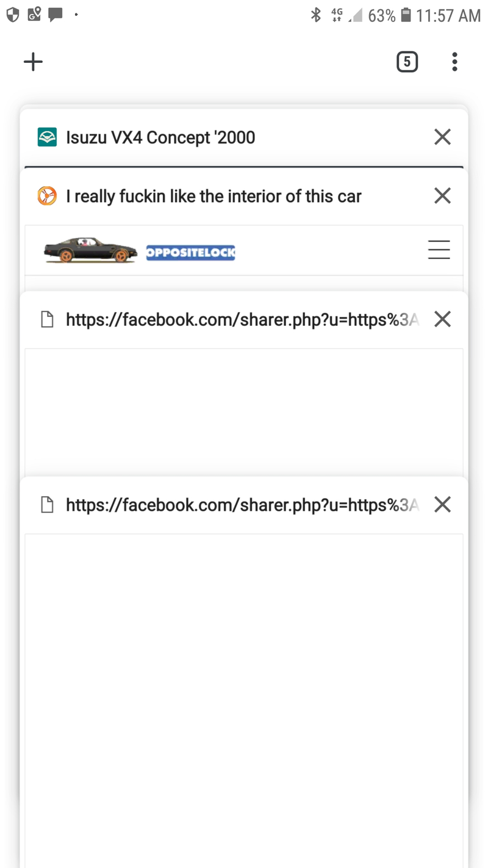Open the Oppositelock hamburger menu

pos(439,250)
